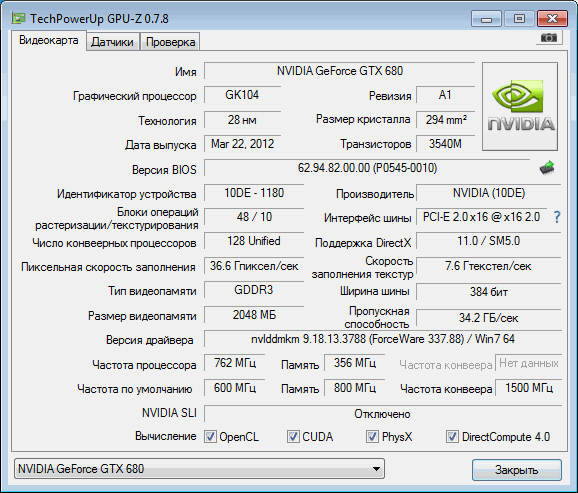578x493 pixels.
Task: Toggle the OpenCL checkbox
Action: coord(210,437)
